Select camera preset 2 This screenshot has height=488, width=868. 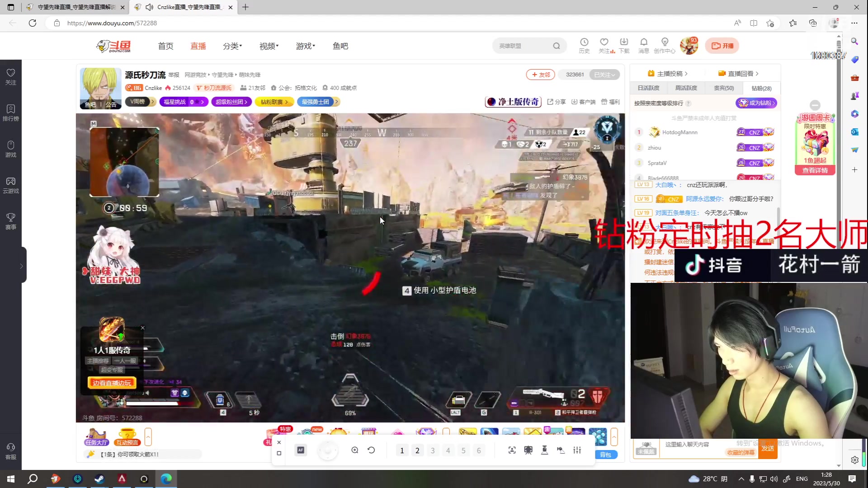pyautogui.click(x=417, y=450)
